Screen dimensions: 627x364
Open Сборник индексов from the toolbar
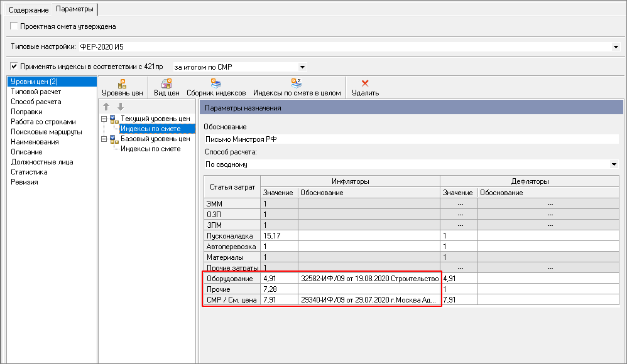pos(215,83)
